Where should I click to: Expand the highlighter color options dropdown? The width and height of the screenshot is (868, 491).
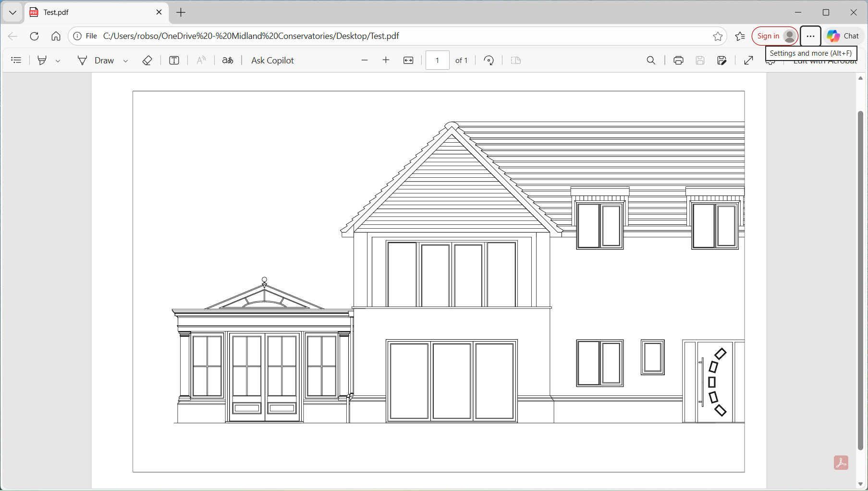58,61
